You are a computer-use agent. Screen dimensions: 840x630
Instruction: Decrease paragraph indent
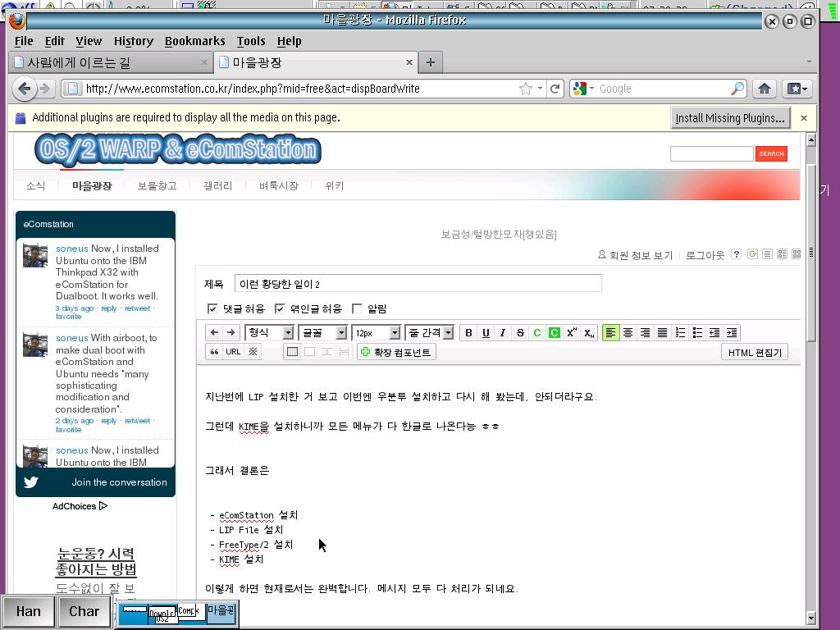coord(714,333)
